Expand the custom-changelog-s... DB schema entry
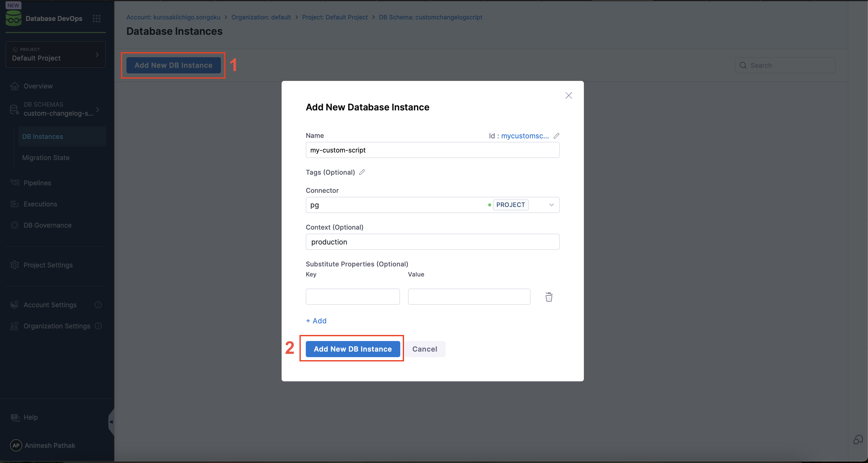This screenshot has width=868, height=463. click(98, 110)
